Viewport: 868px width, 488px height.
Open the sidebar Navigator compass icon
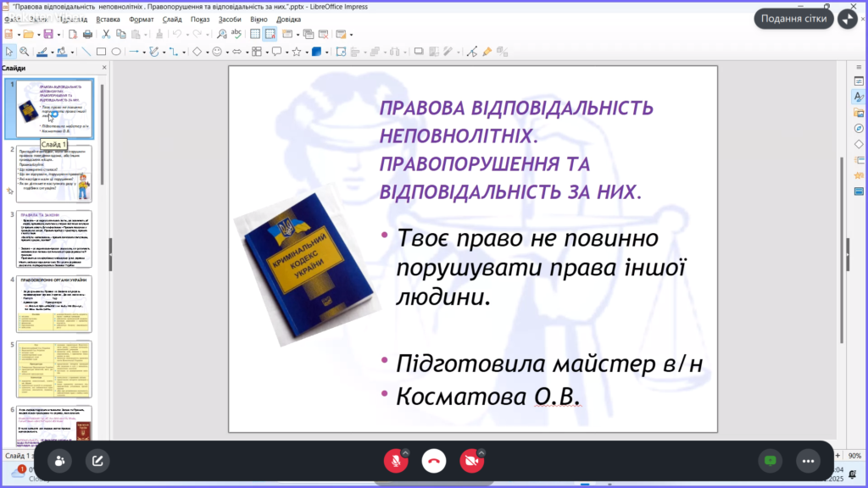[x=858, y=128]
